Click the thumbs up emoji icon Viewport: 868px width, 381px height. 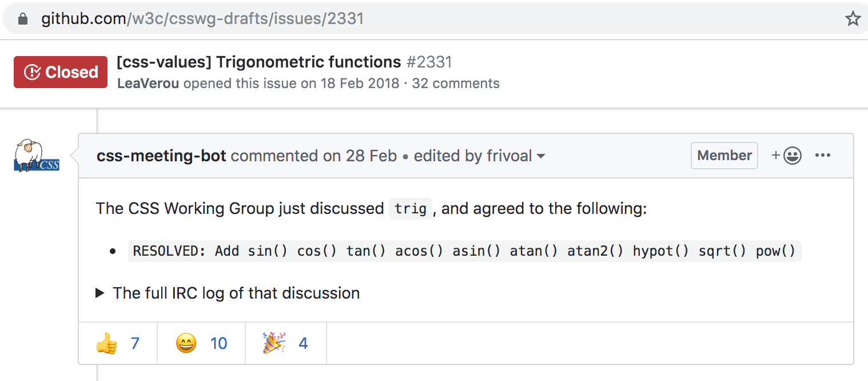tap(106, 343)
